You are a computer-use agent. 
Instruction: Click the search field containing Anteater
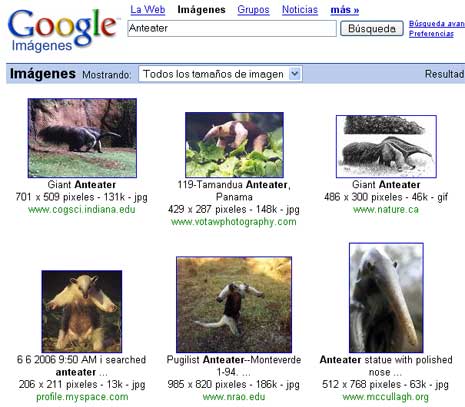(232, 28)
